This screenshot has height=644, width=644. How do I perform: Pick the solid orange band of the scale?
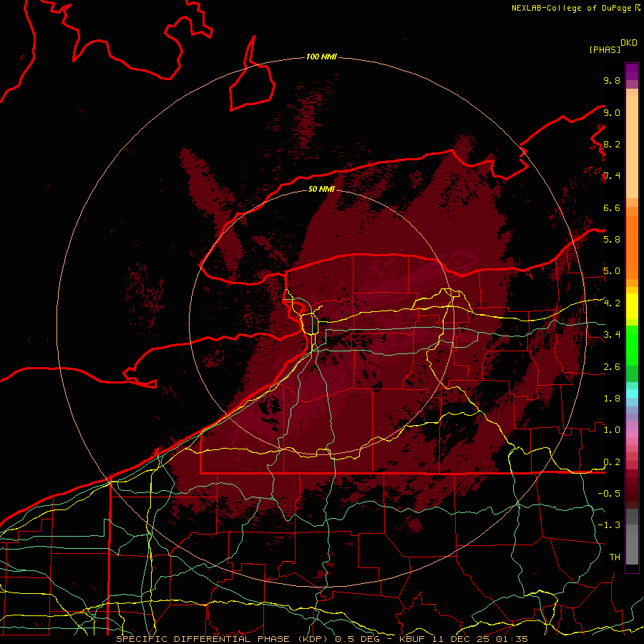(632, 247)
